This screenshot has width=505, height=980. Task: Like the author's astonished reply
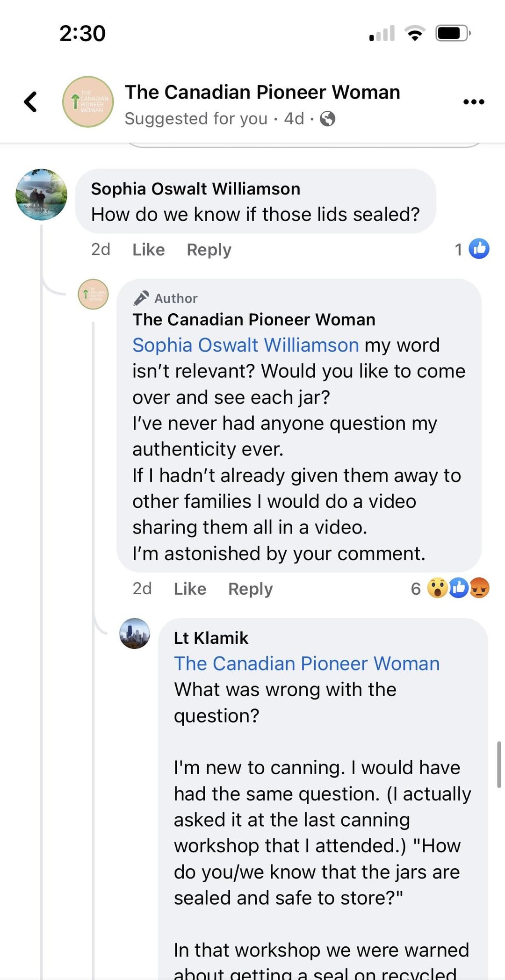tap(189, 589)
